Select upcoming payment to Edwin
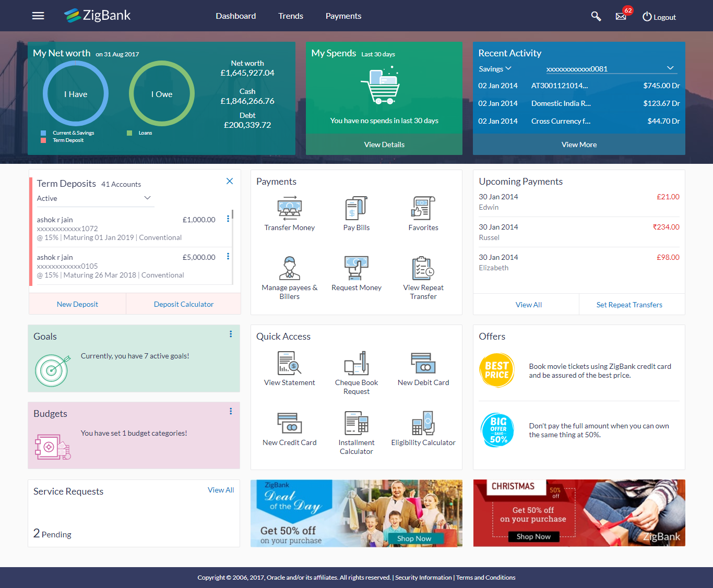The width and height of the screenshot is (713, 588). [579, 202]
